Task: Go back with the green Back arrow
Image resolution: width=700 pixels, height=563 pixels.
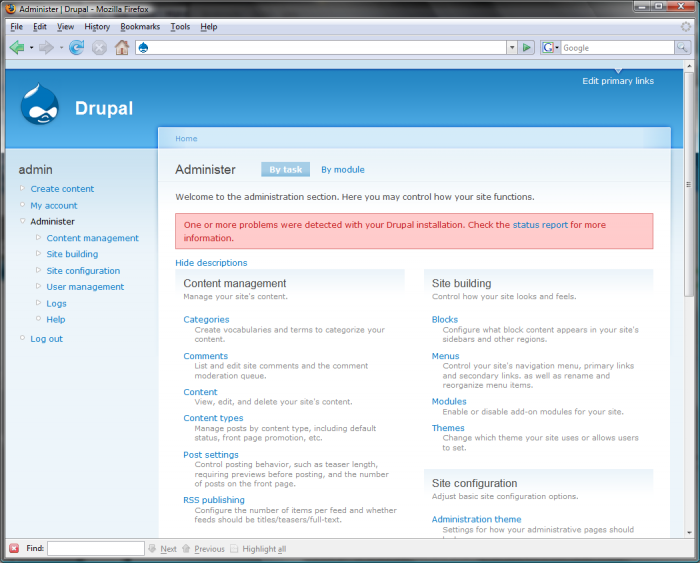Action: 17,47
